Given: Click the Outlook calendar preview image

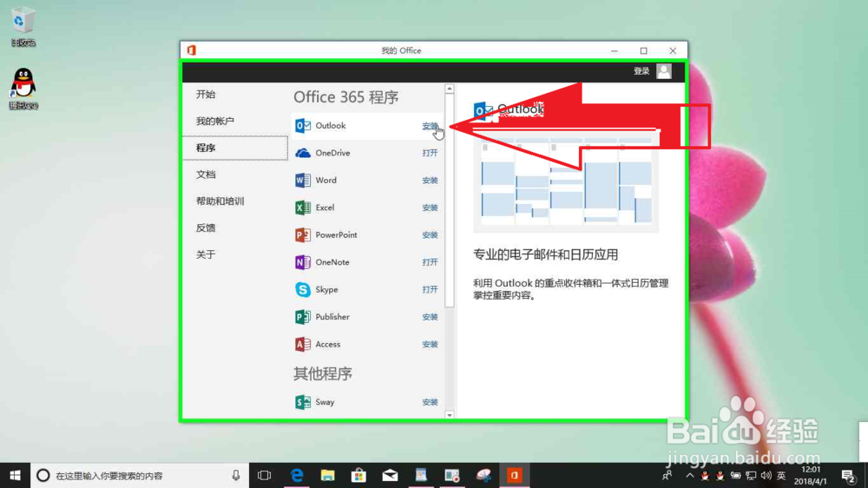Looking at the screenshot, I should point(566,183).
